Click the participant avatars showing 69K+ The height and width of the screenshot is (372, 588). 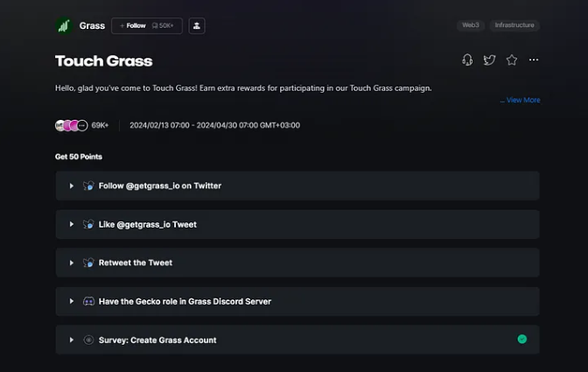(72, 125)
